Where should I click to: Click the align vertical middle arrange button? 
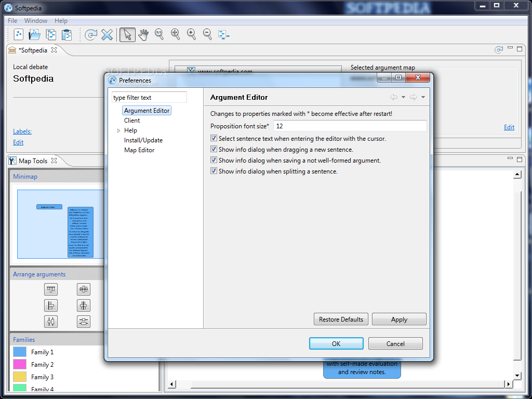[x=84, y=289]
